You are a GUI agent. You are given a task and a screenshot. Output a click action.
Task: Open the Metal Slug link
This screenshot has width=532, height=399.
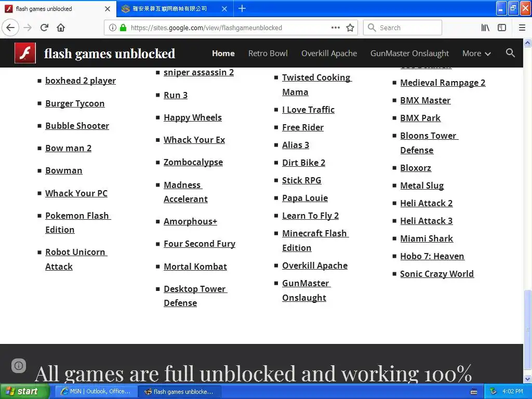(422, 185)
